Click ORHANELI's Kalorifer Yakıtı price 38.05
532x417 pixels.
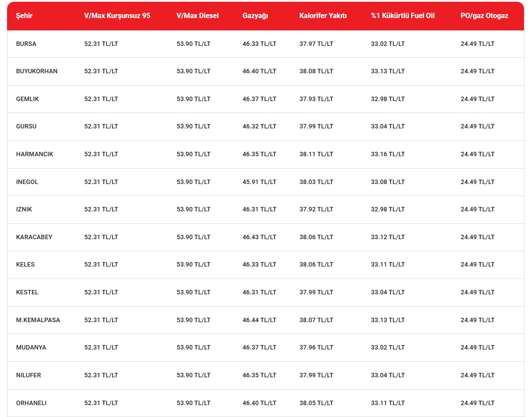coord(316,403)
